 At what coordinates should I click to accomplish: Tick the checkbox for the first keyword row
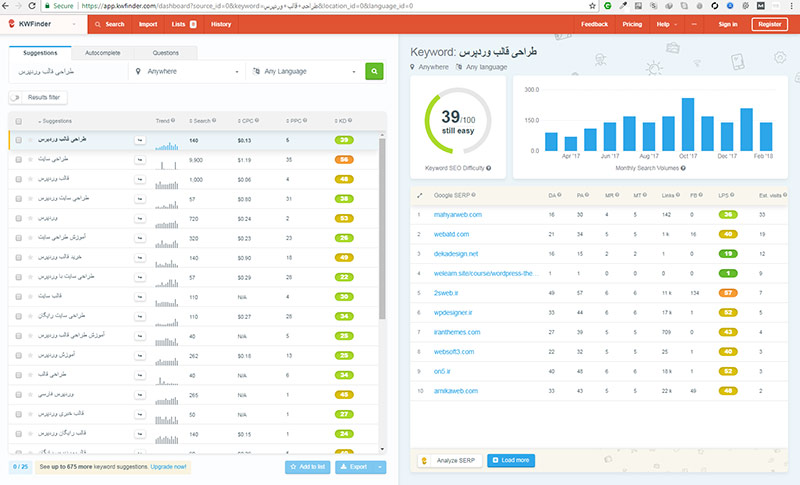tap(19, 141)
